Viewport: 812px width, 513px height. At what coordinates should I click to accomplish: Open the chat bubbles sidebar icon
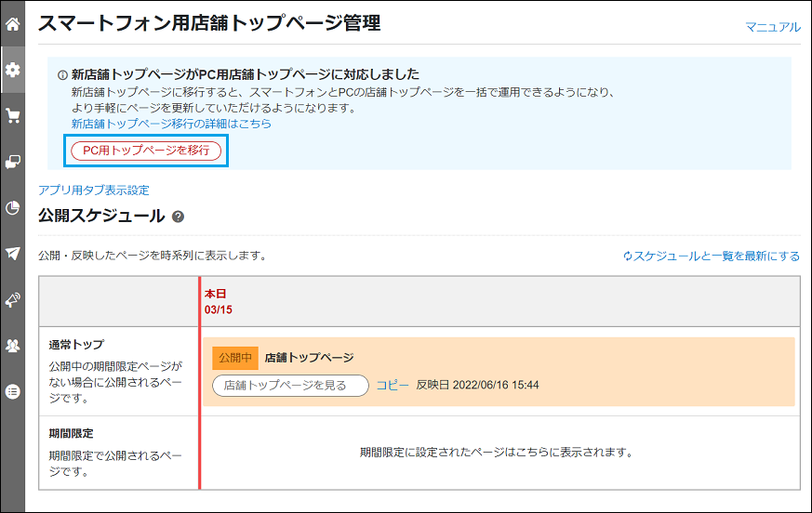(x=12, y=162)
